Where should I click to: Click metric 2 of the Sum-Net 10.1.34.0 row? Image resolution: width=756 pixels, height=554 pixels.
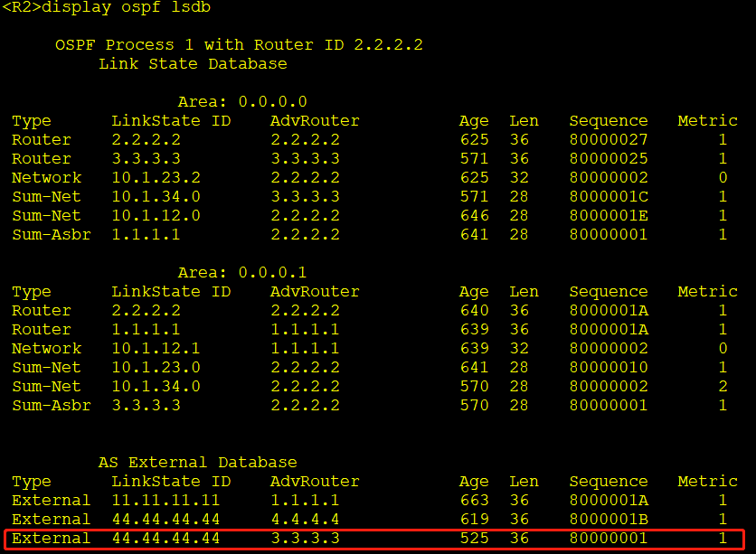coord(723,387)
